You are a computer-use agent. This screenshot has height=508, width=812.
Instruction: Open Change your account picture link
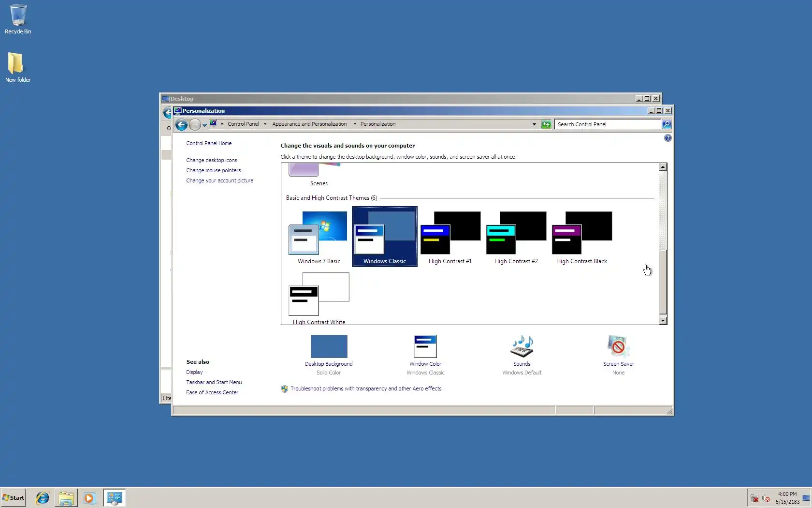coord(220,181)
